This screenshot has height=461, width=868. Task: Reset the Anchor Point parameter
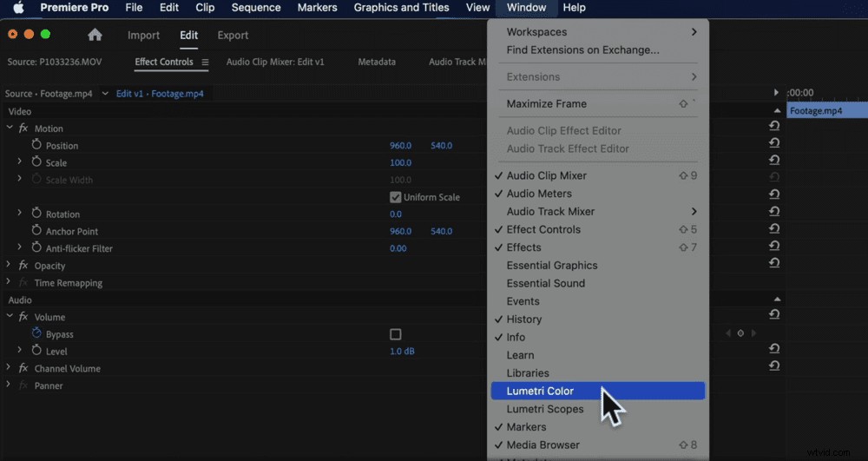pos(774,229)
